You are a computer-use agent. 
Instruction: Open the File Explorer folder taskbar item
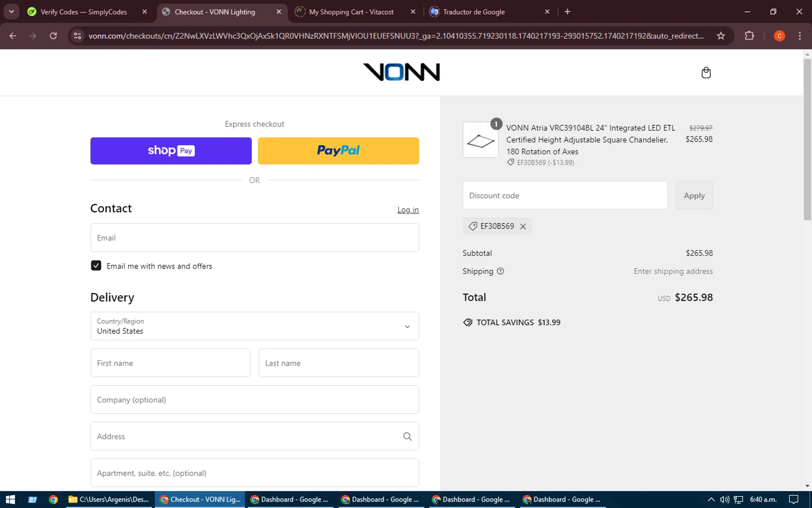[x=109, y=499]
